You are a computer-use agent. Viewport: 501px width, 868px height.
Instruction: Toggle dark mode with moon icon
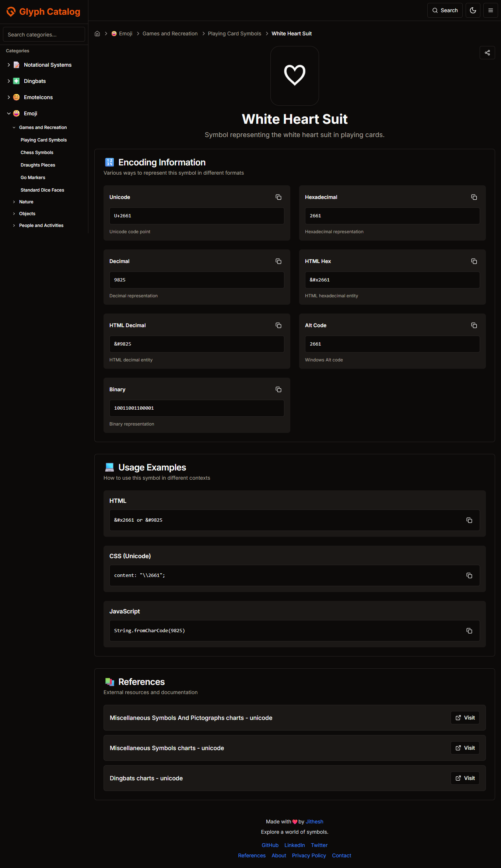[473, 10]
